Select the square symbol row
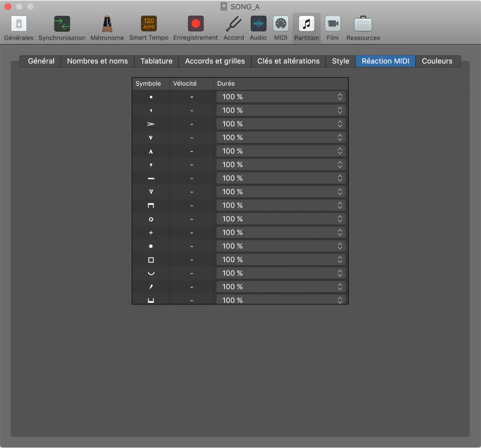The image size is (481, 448). [x=151, y=260]
